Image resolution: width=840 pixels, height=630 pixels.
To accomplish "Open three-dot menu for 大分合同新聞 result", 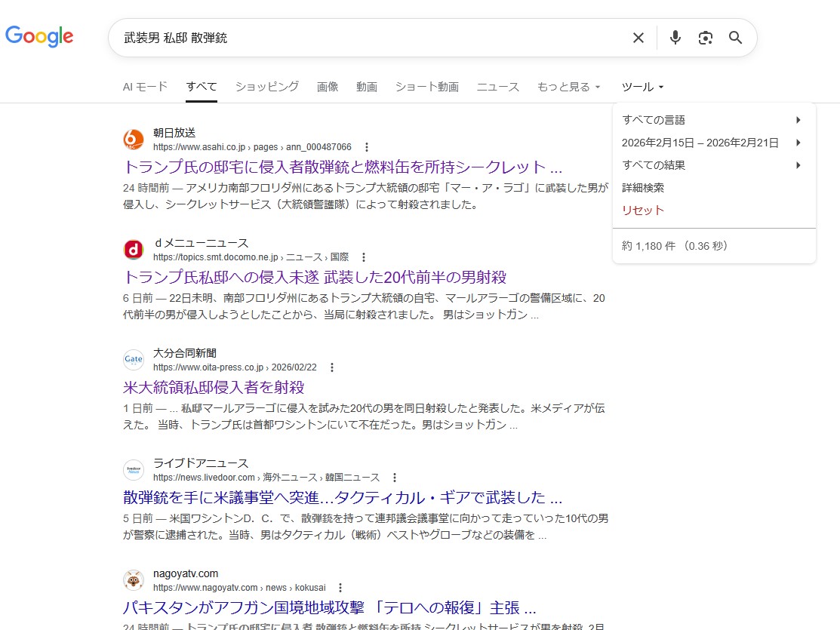I will (332, 367).
